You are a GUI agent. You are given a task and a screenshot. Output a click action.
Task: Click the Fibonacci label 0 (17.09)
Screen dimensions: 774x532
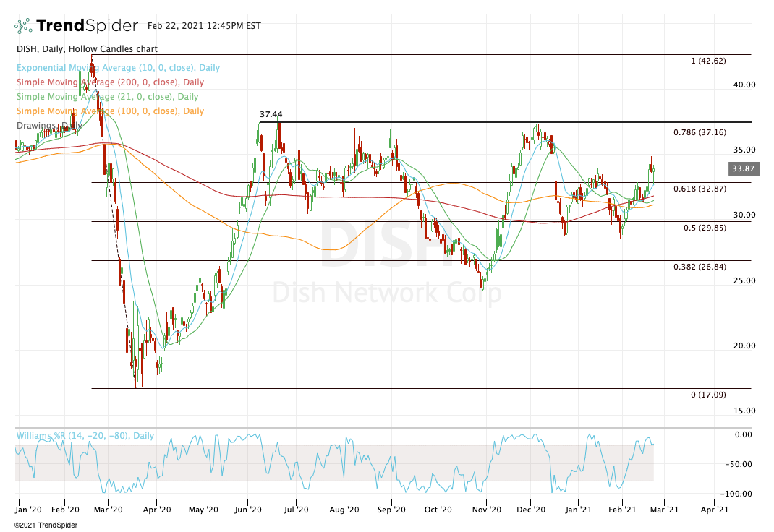pos(708,395)
